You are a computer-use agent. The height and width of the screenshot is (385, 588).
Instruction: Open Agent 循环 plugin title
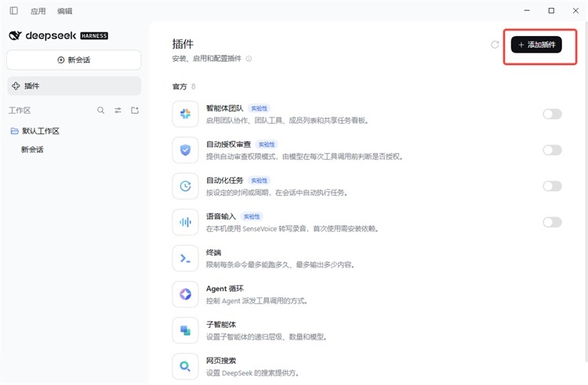225,289
